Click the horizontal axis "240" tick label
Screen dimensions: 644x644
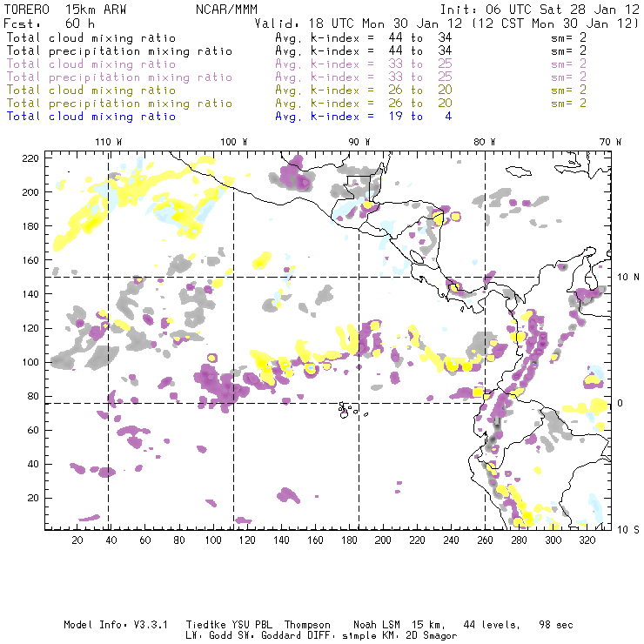(x=451, y=540)
